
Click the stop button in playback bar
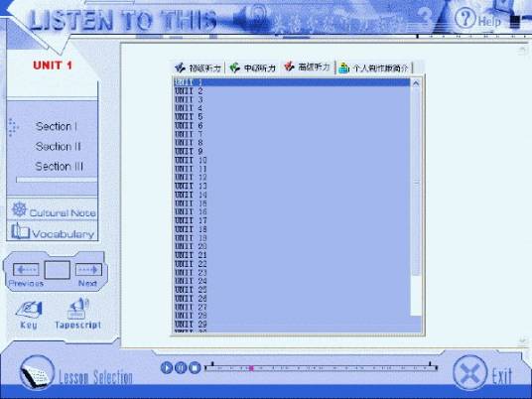click(x=195, y=367)
